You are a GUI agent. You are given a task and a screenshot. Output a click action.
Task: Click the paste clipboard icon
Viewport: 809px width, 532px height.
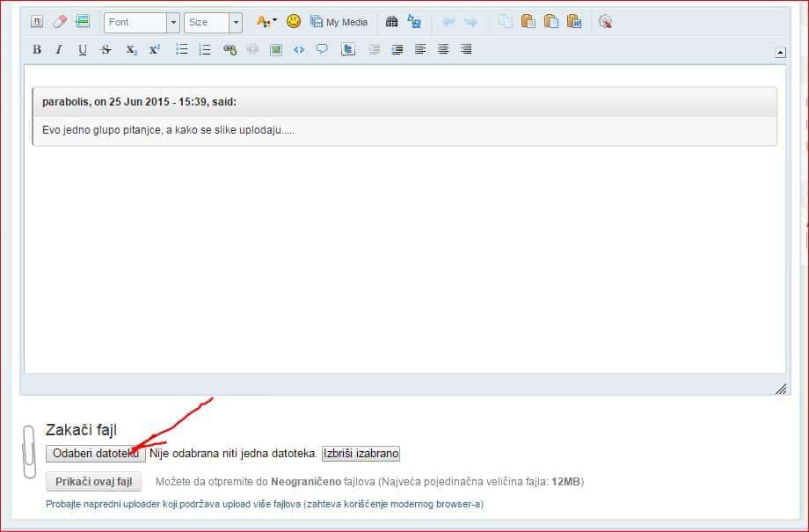click(x=528, y=22)
